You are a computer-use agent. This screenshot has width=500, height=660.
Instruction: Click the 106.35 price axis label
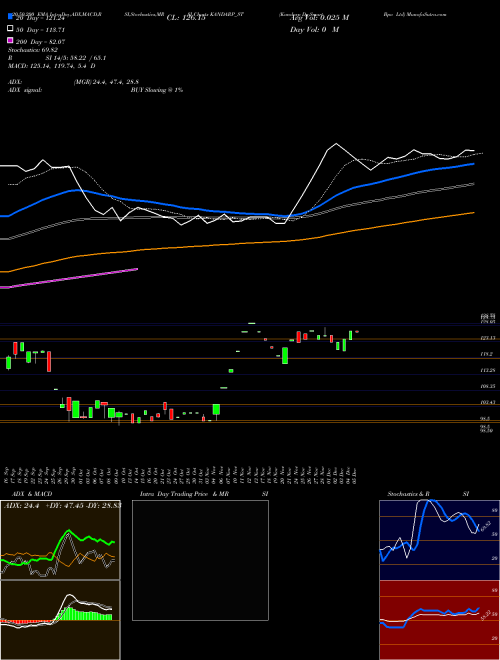click(488, 386)
